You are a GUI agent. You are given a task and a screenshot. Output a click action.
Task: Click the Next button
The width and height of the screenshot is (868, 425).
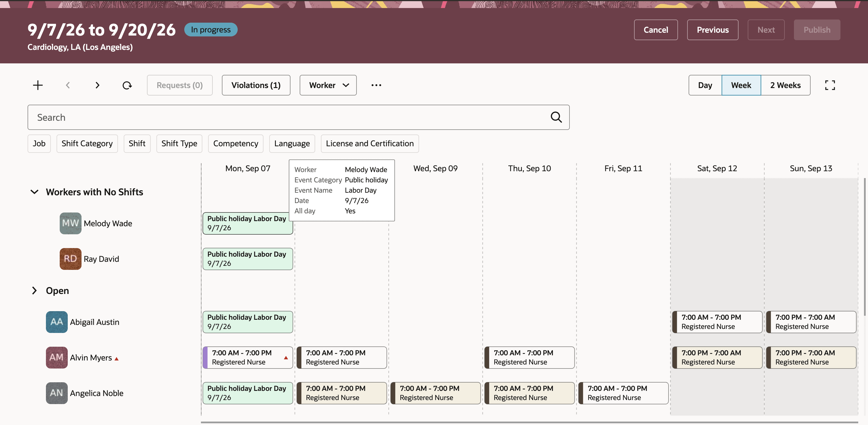766,30
